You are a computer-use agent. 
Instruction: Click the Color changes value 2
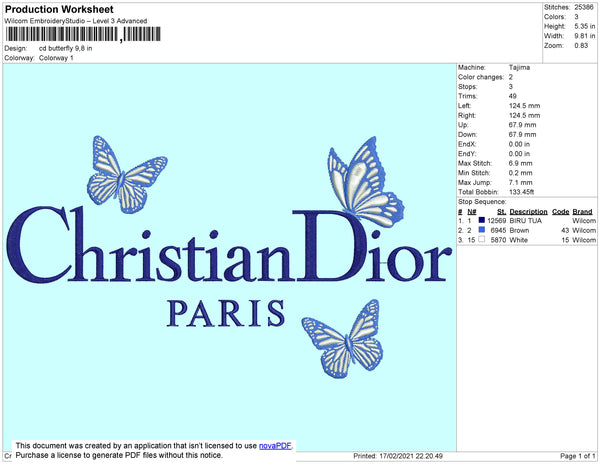511,77
